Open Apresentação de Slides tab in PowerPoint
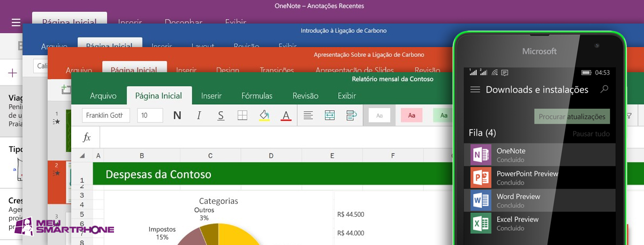 tap(354, 70)
